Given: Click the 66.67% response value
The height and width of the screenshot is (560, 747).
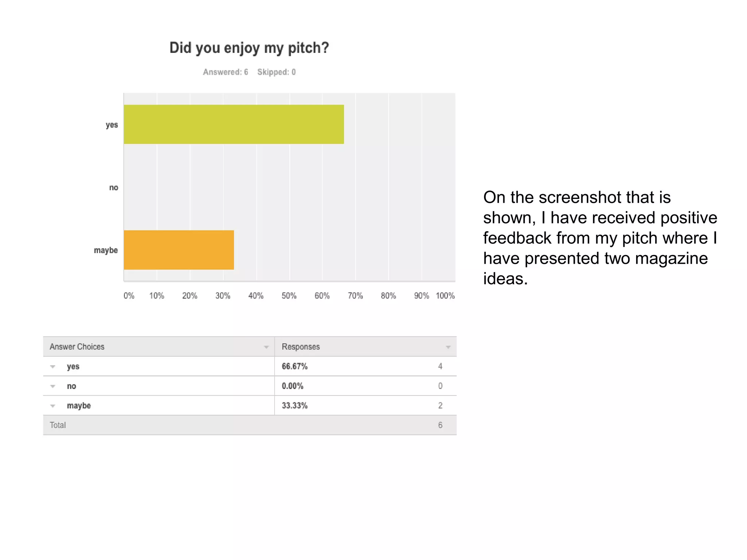Looking at the screenshot, I should 295,366.
